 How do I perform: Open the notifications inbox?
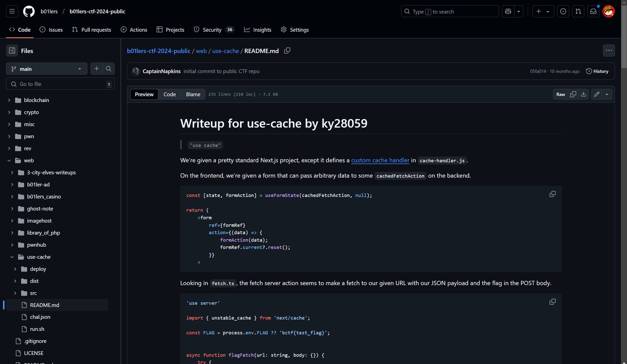(593, 11)
